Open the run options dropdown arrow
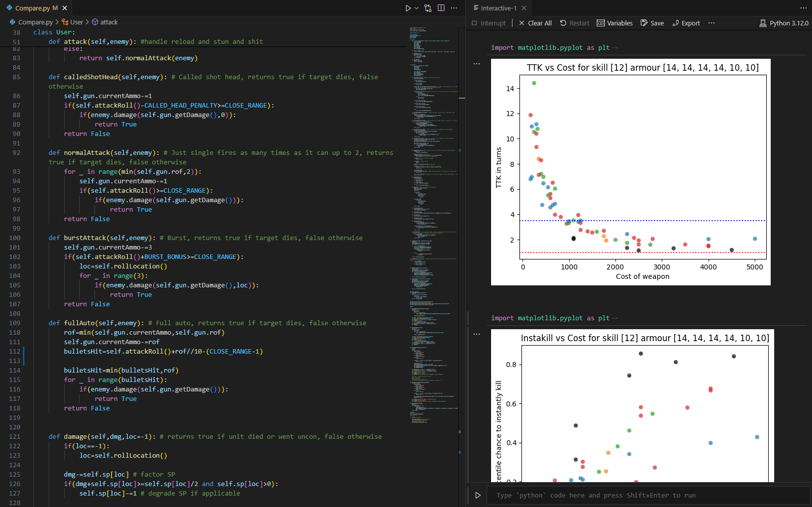This screenshot has height=507, width=812. point(416,8)
